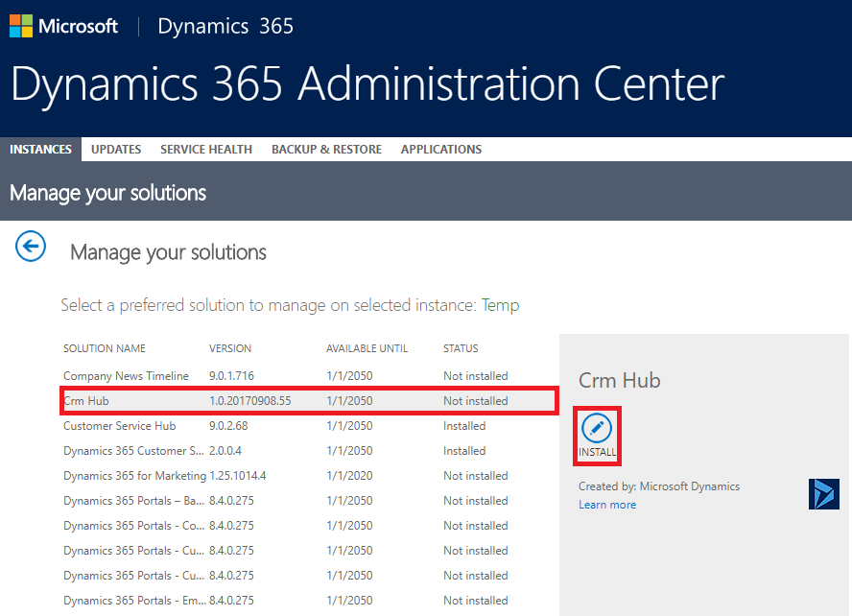Open the Applications tab

pyautogui.click(x=441, y=150)
